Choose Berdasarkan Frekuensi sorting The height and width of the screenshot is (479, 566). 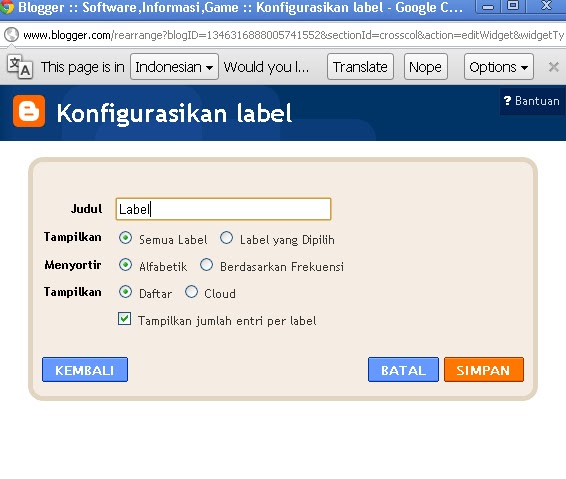pyautogui.click(x=206, y=265)
